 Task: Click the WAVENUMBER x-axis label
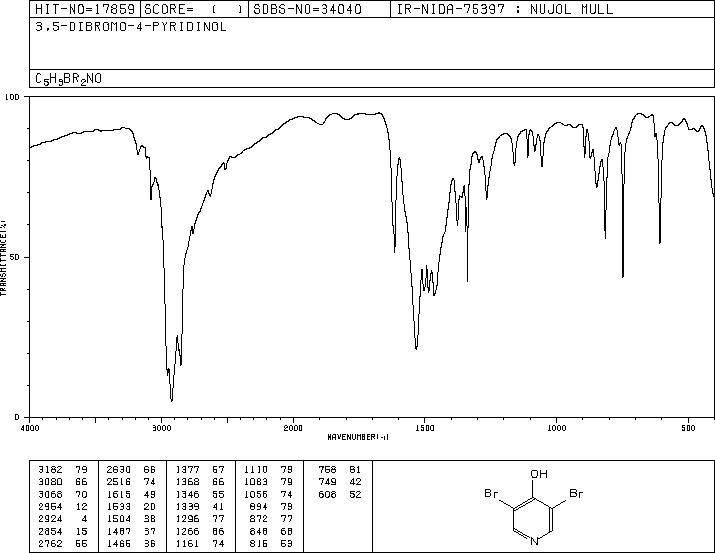tap(358, 437)
